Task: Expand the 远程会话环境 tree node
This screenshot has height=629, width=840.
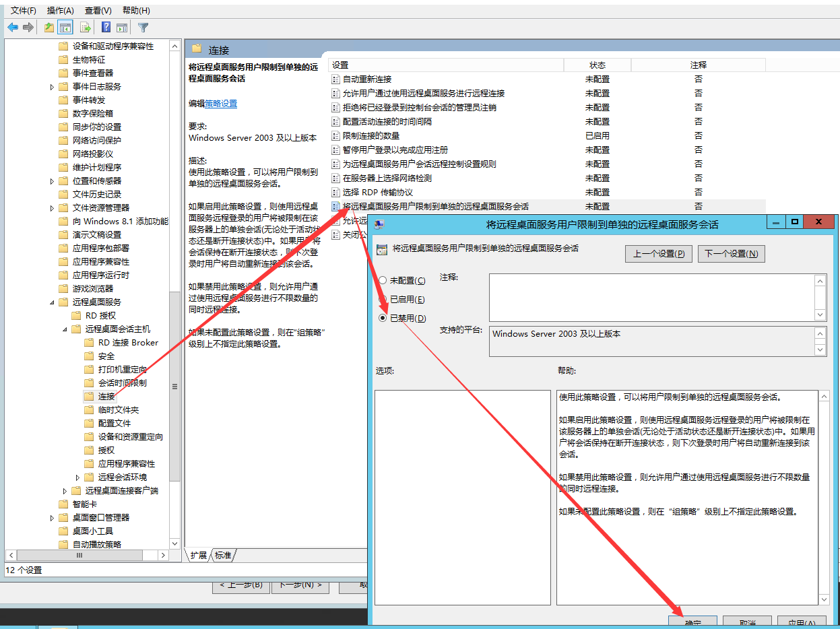Action: [x=78, y=477]
